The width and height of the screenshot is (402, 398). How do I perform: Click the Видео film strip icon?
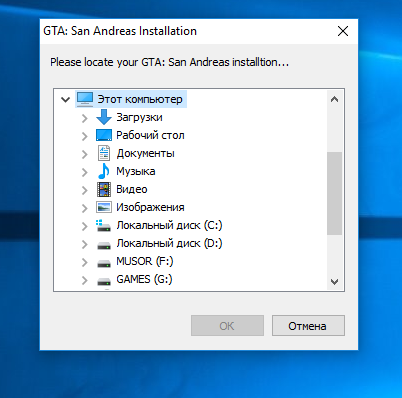104,189
